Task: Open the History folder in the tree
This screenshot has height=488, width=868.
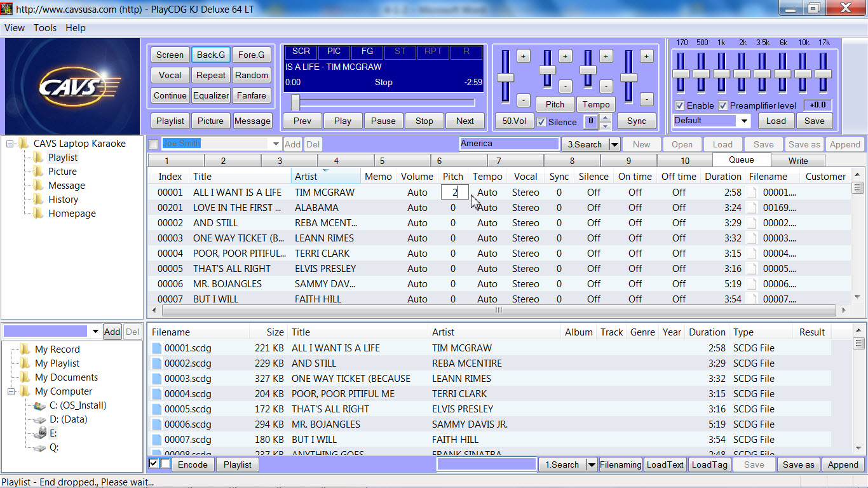Action: pyautogui.click(x=63, y=200)
